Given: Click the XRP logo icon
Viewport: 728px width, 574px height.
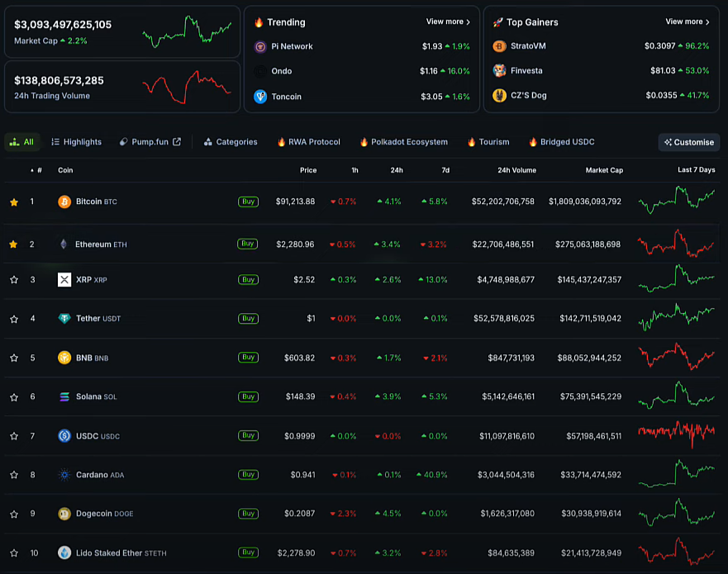Looking at the screenshot, I should 64,280.
